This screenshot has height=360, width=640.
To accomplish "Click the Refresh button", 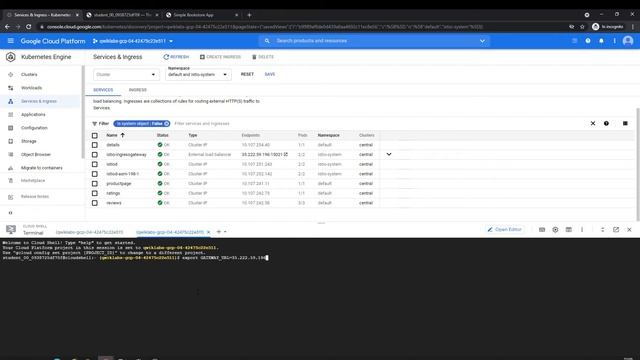I will click(x=176, y=57).
